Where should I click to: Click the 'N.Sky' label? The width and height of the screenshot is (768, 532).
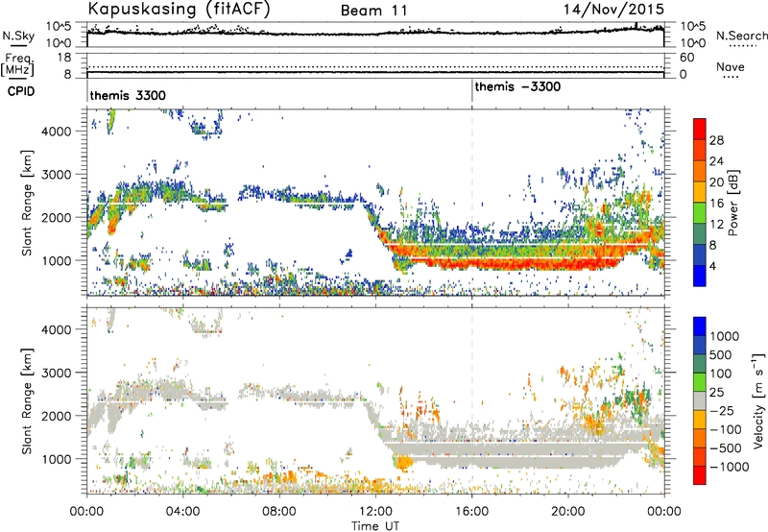tap(18, 36)
